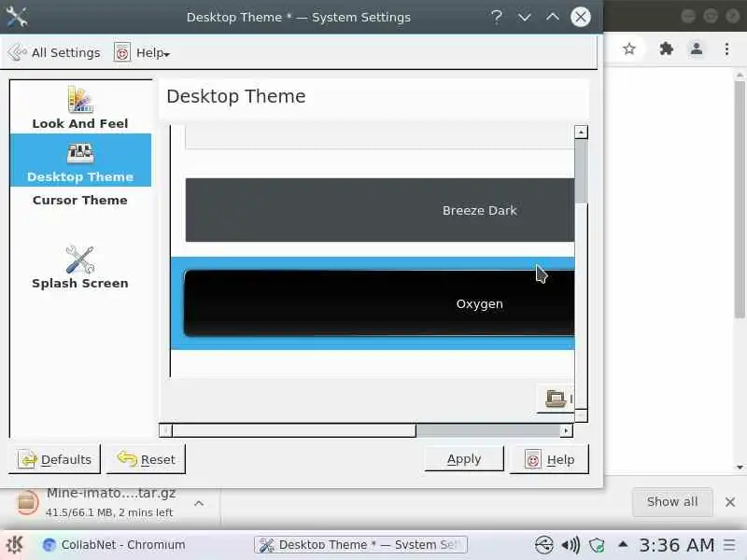Click the horizontal scrollbar right arrow
Image resolution: width=747 pixels, height=560 pixels.
pyautogui.click(x=566, y=430)
